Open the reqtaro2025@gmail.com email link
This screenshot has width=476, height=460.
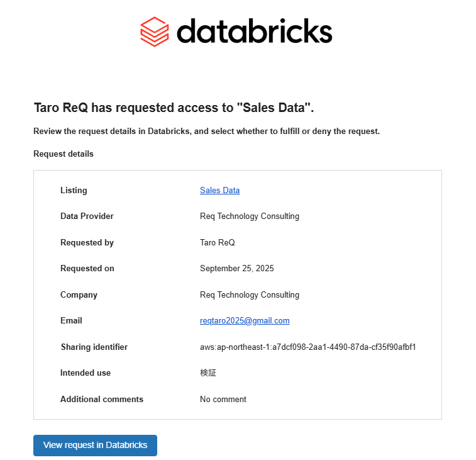tap(245, 320)
